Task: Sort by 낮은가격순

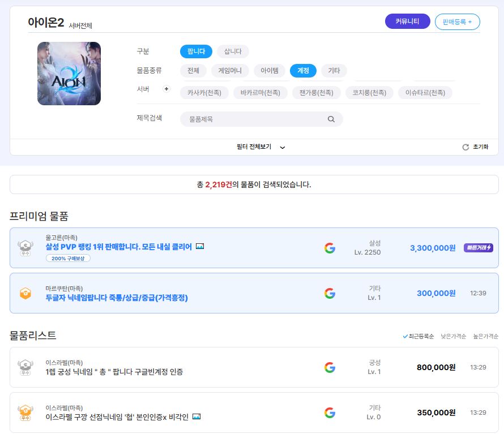Action: [x=453, y=336]
